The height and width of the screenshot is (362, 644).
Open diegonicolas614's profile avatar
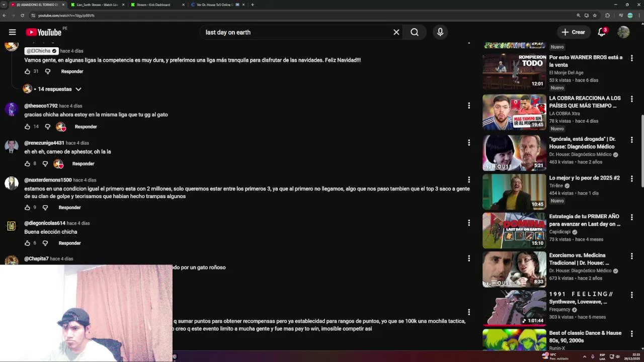[x=12, y=227]
